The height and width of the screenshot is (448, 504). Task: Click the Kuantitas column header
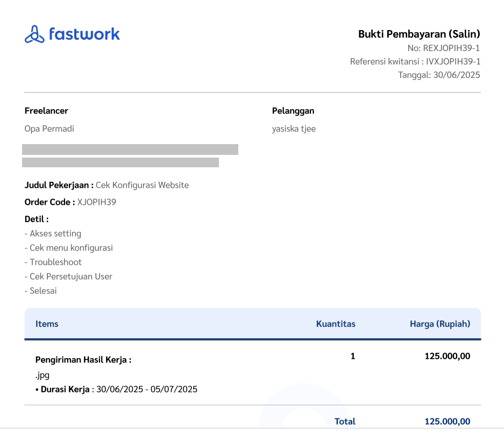pyautogui.click(x=336, y=324)
